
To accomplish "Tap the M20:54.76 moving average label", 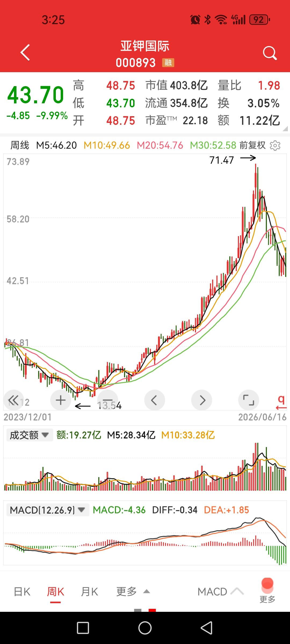I will point(160,145).
